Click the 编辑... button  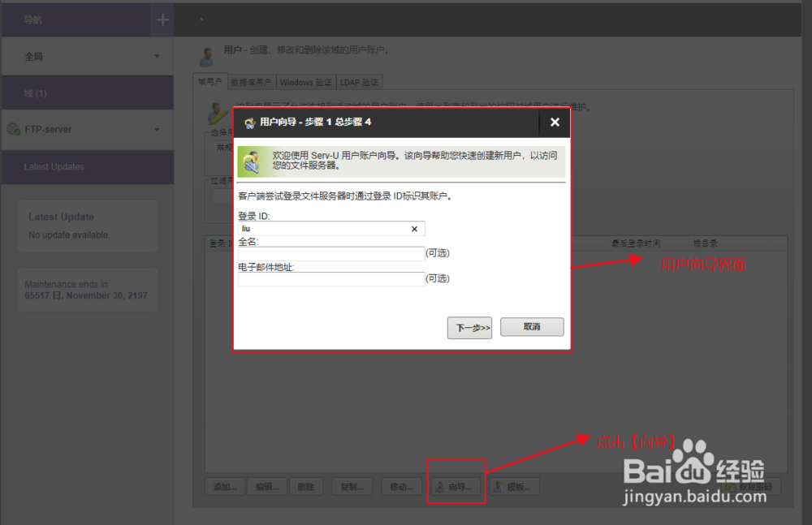pos(267,487)
